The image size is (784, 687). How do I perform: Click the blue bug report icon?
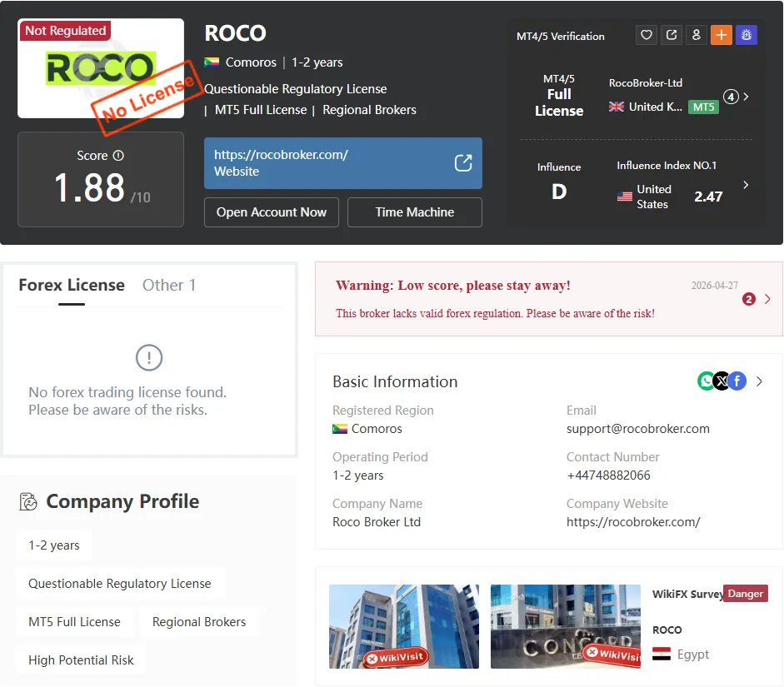click(746, 35)
